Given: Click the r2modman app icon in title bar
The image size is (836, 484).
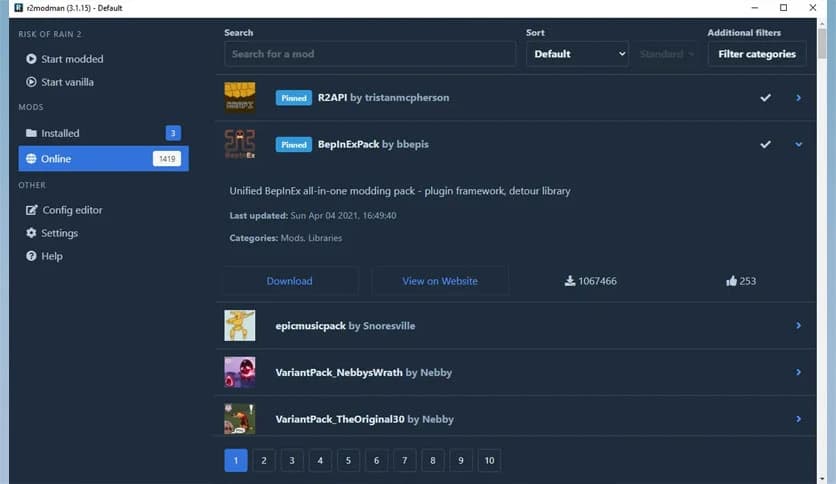Looking at the screenshot, I should (x=19, y=7).
